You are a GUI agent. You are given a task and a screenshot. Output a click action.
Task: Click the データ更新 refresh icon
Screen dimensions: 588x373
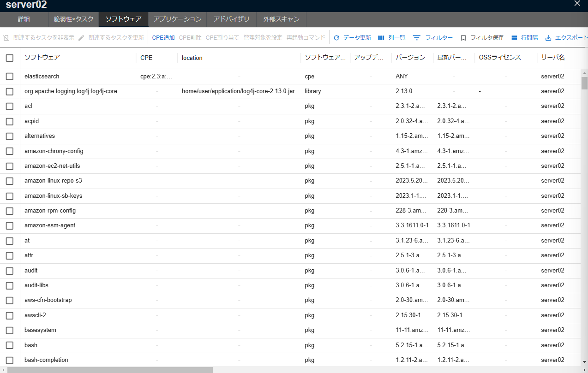tap(336, 38)
